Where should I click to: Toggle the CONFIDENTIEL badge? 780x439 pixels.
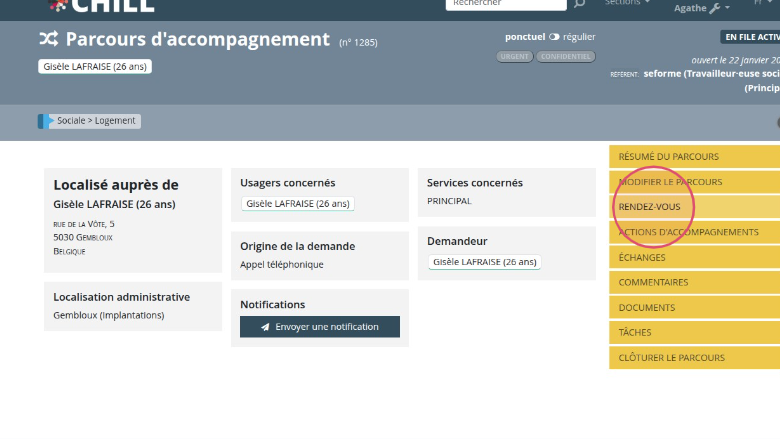click(x=565, y=56)
